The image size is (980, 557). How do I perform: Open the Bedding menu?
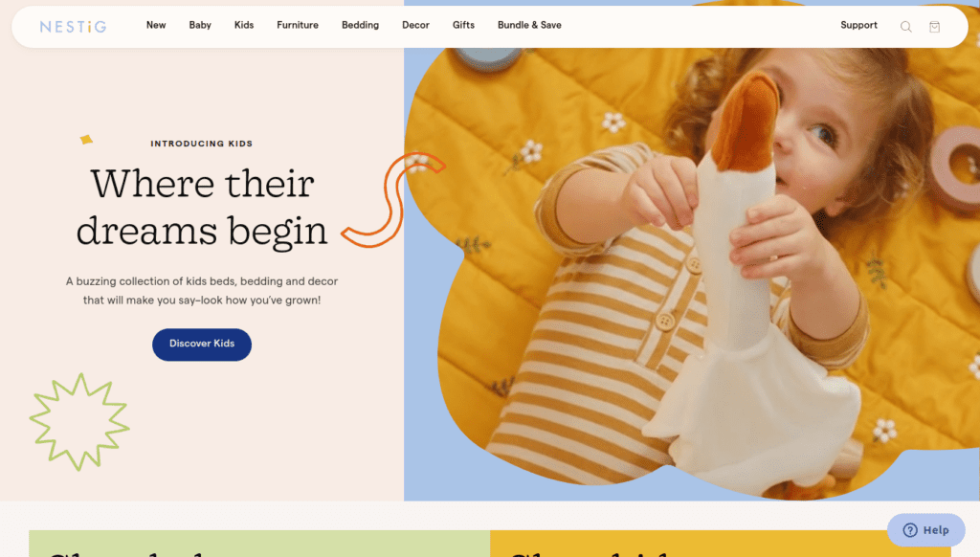pyautogui.click(x=360, y=25)
